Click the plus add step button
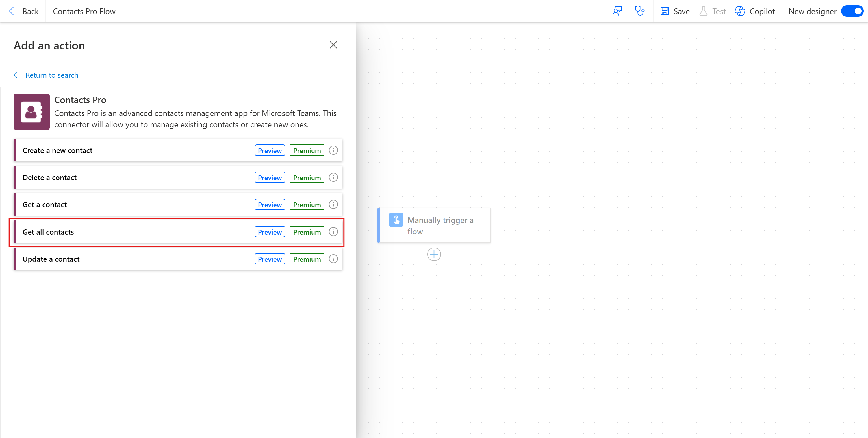The image size is (868, 438). (434, 254)
